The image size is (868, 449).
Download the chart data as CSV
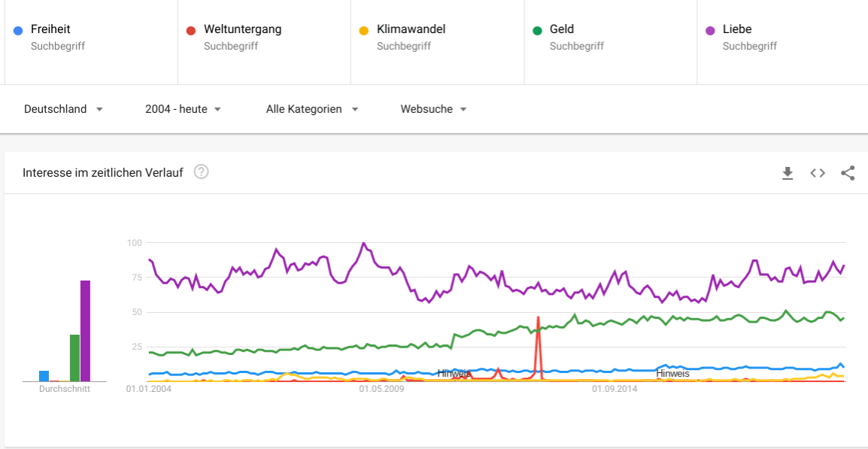tap(788, 173)
